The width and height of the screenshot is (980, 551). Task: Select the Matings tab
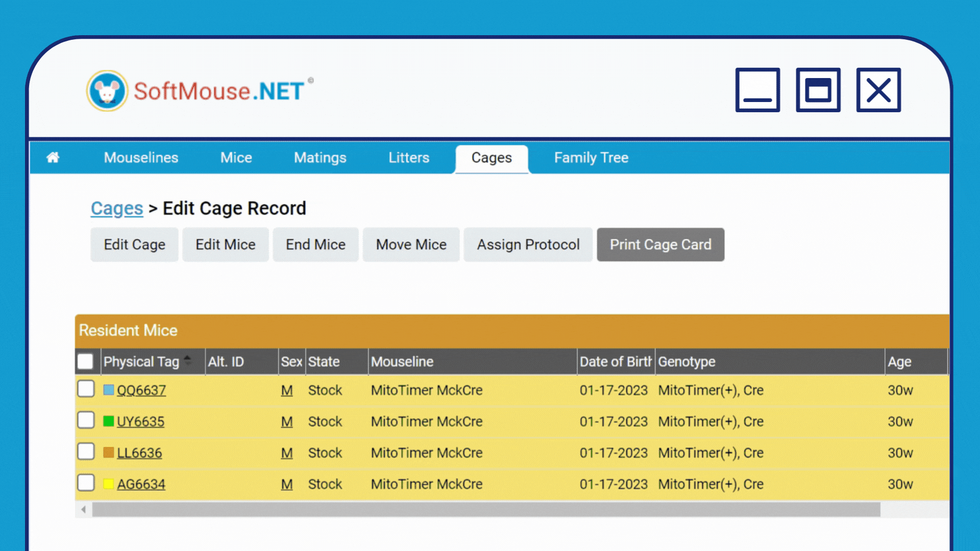pyautogui.click(x=320, y=158)
